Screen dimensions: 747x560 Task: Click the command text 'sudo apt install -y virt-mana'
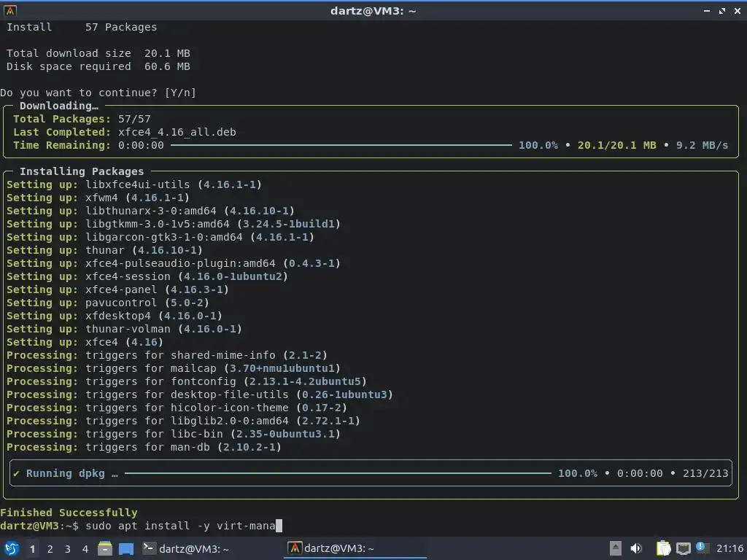click(x=181, y=526)
